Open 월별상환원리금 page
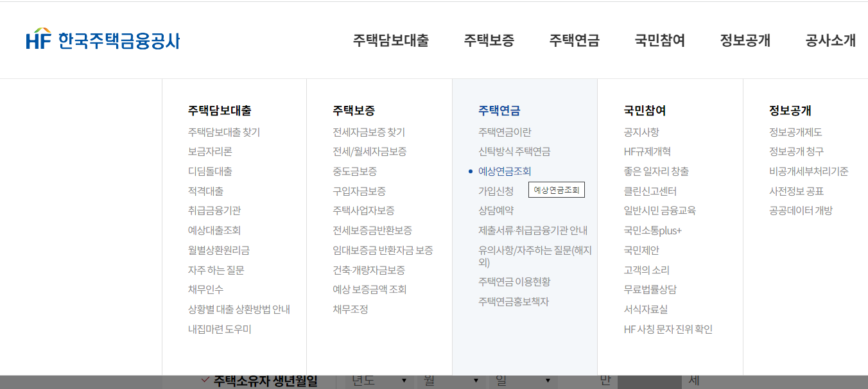The image size is (868, 389). tap(219, 250)
